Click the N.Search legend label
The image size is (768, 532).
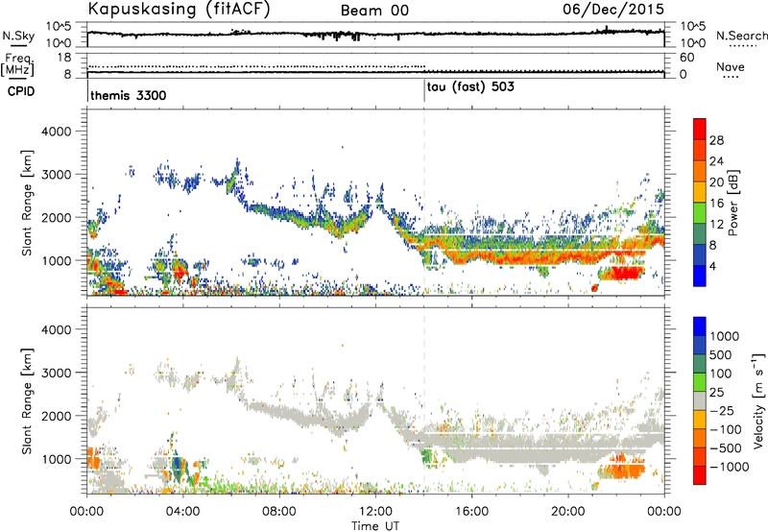[x=741, y=36]
